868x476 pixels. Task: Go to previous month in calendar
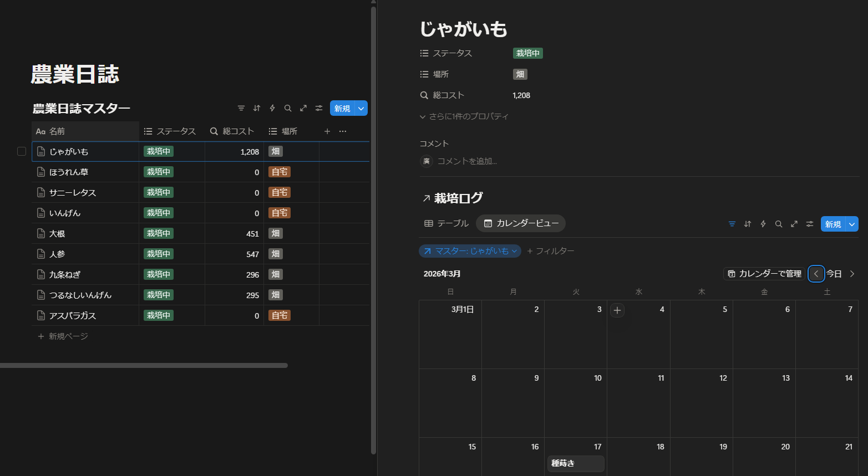pyautogui.click(x=816, y=274)
